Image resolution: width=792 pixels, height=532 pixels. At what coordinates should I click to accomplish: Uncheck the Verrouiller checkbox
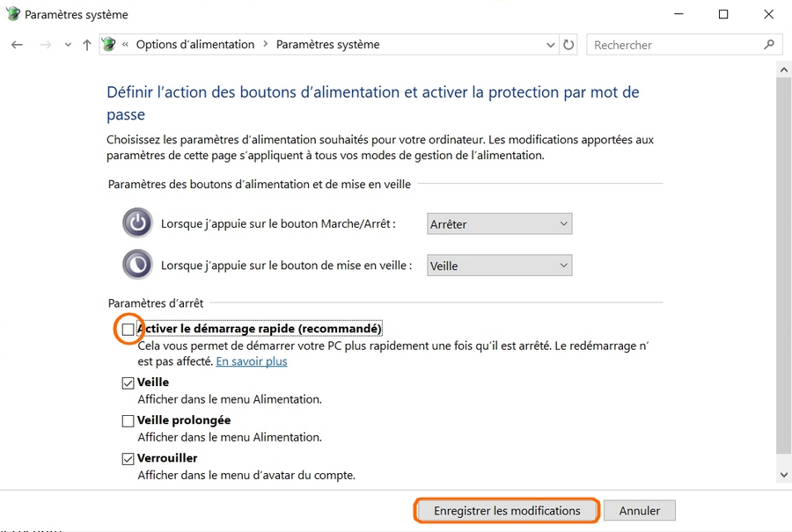(128, 459)
